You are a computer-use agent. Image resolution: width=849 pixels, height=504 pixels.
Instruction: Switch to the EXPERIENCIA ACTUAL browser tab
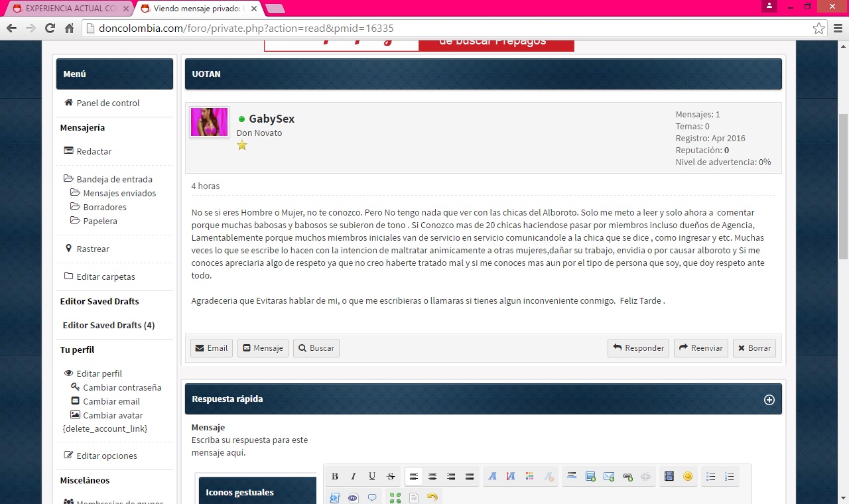coord(66,9)
